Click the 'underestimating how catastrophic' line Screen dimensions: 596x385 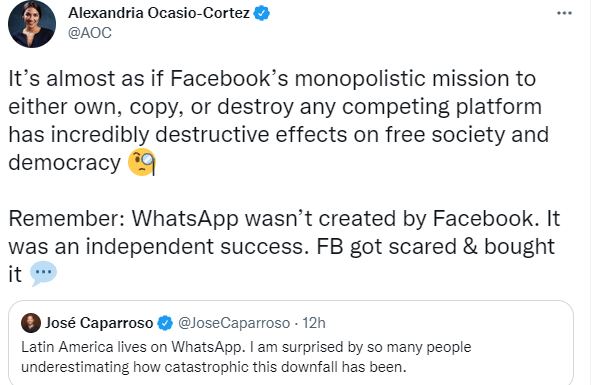(x=214, y=367)
